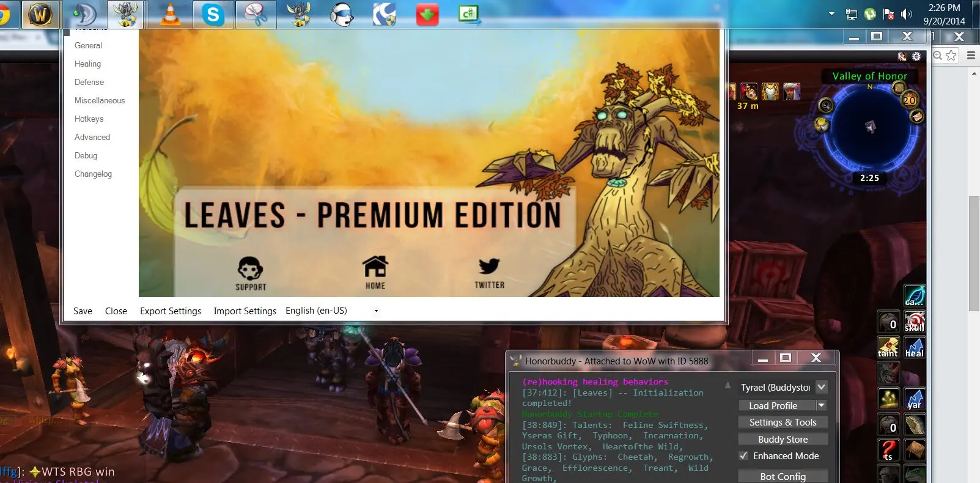This screenshot has height=483, width=980.
Task: Select General in the Leaves sidebar
Action: coord(88,46)
